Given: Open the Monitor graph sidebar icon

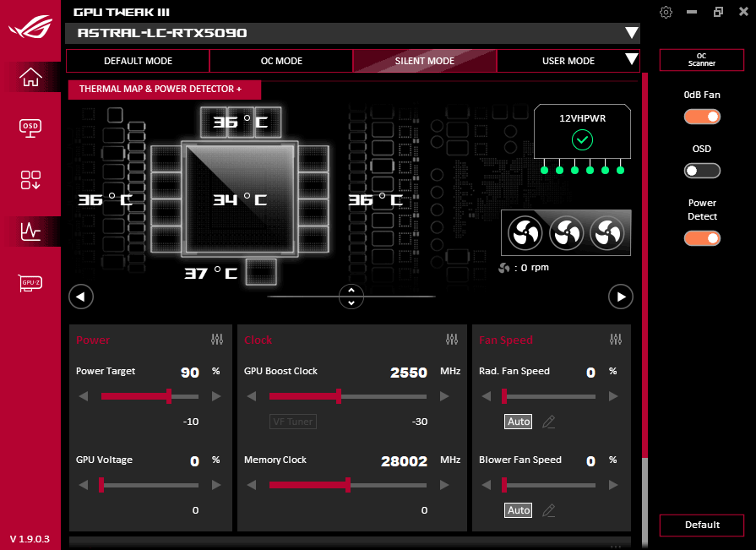Looking at the screenshot, I should (30, 231).
